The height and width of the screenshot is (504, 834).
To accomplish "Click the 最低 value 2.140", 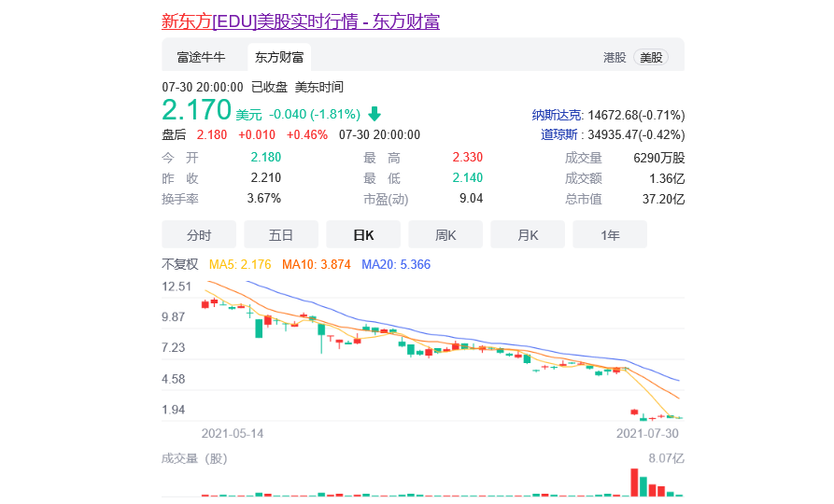I will click(x=468, y=177).
